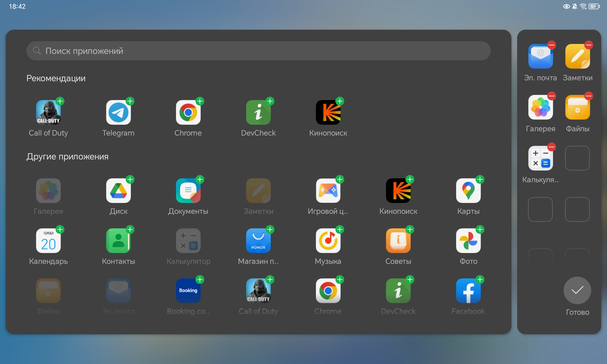The width and height of the screenshot is (607, 364).
Task: Add Карты via its green plus badge
Action: coord(480,179)
